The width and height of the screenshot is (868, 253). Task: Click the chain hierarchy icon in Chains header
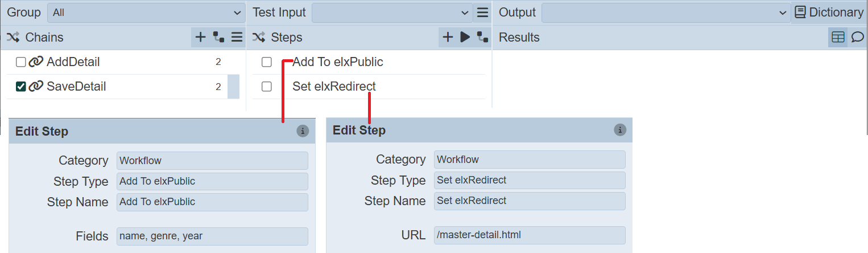coord(218,38)
